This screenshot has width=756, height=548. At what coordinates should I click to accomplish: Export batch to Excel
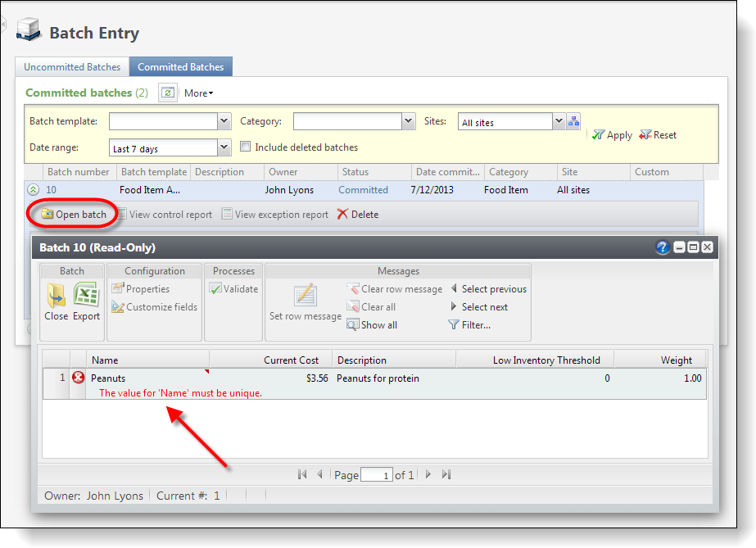click(86, 297)
